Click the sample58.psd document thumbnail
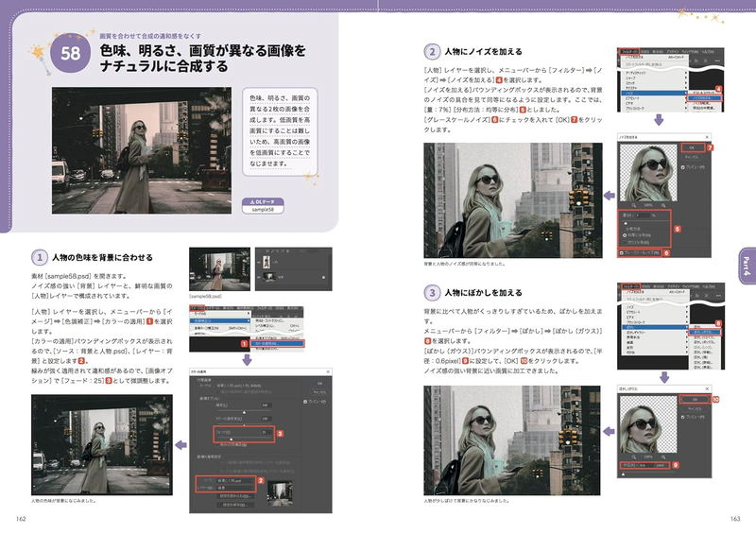756x534 pixels. click(x=219, y=269)
